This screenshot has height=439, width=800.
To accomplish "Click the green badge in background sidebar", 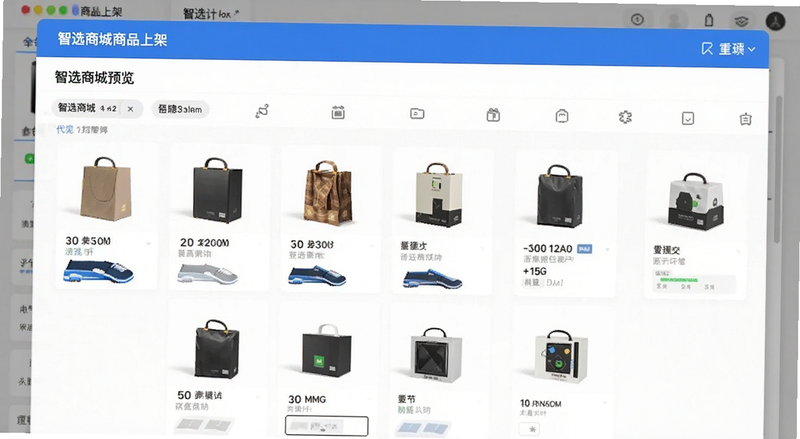I will click(x=30, y=159).
